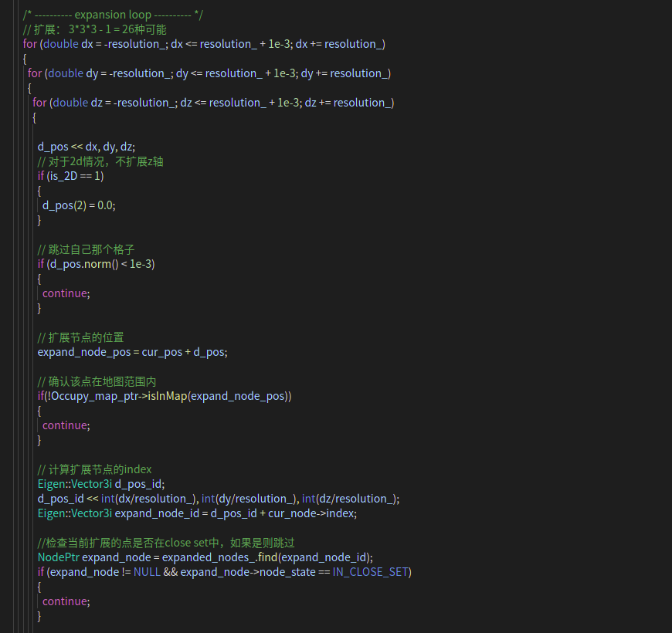The image size is (672, 633).
Task: Click the NULL keyword in condition
Action: click(x=147, y=572)
